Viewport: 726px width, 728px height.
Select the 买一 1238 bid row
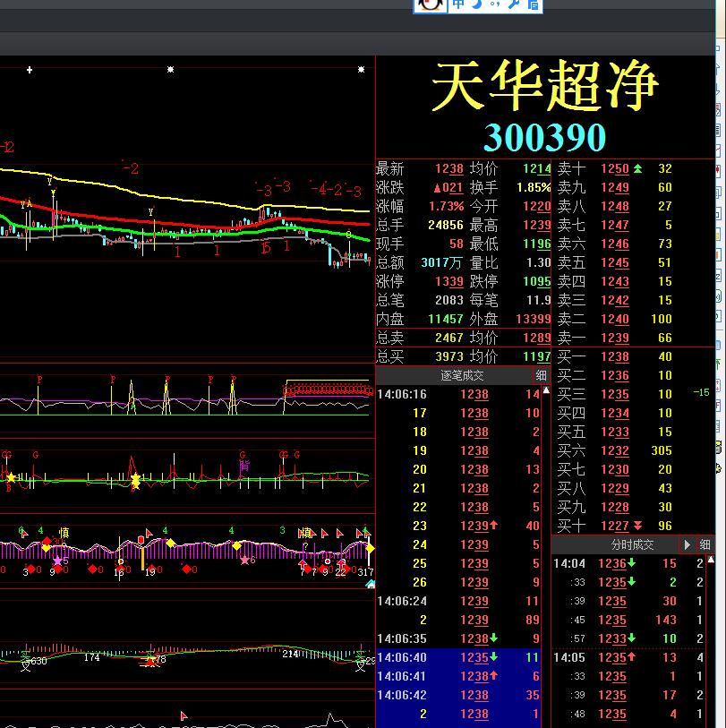point(633,356)
